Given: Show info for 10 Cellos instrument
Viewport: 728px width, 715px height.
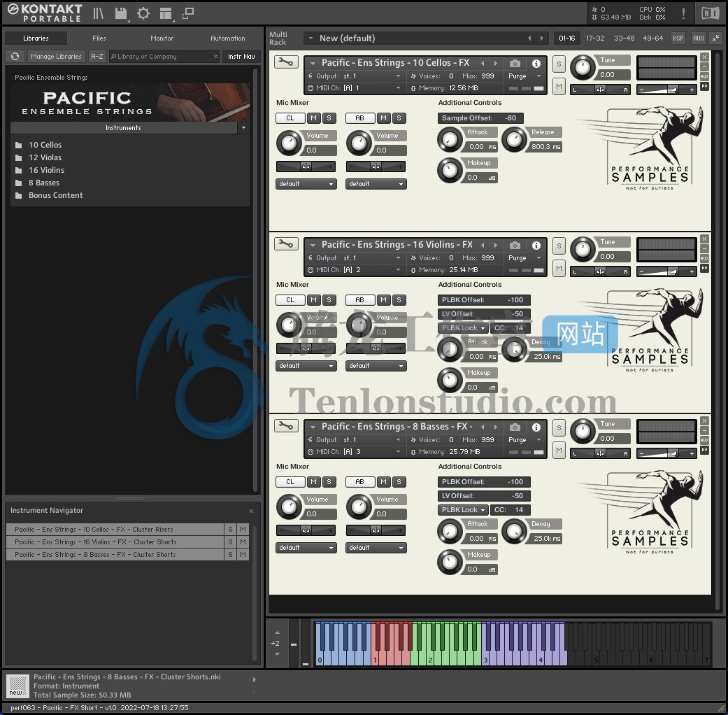Looking at the screenshot, I should pos(536,63).
